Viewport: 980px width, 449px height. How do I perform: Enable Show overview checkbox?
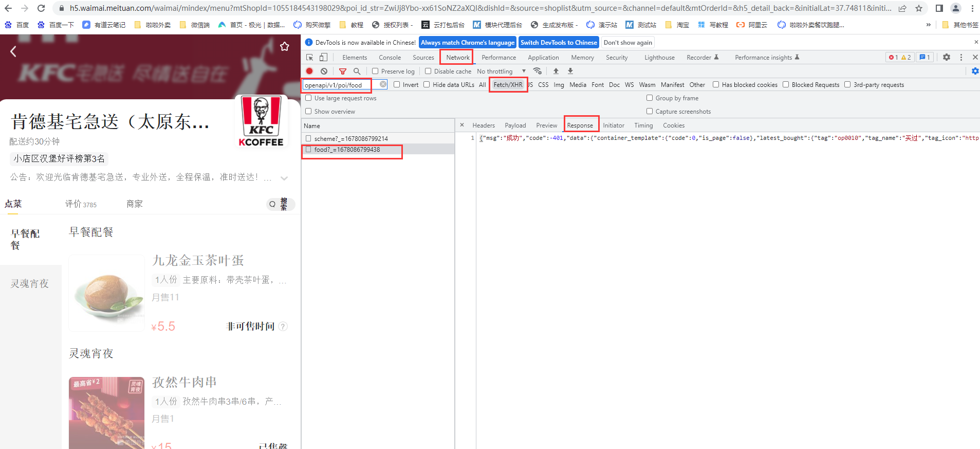point(308,111)
